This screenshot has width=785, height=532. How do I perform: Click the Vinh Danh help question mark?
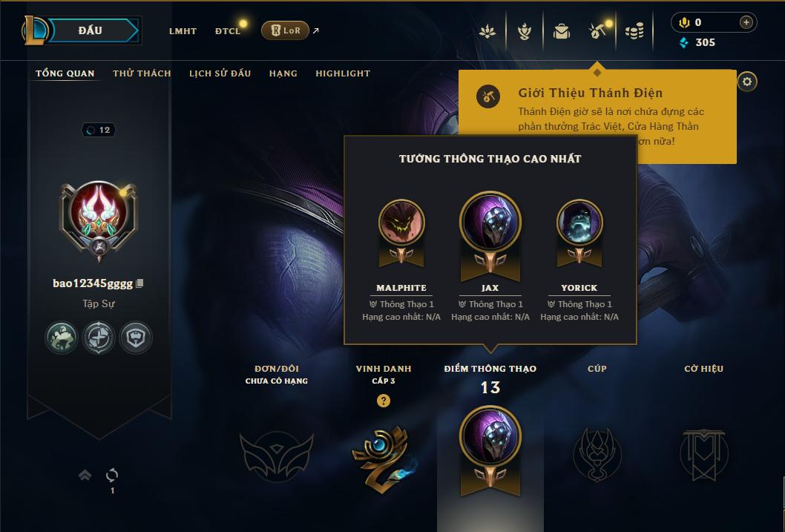384,401
